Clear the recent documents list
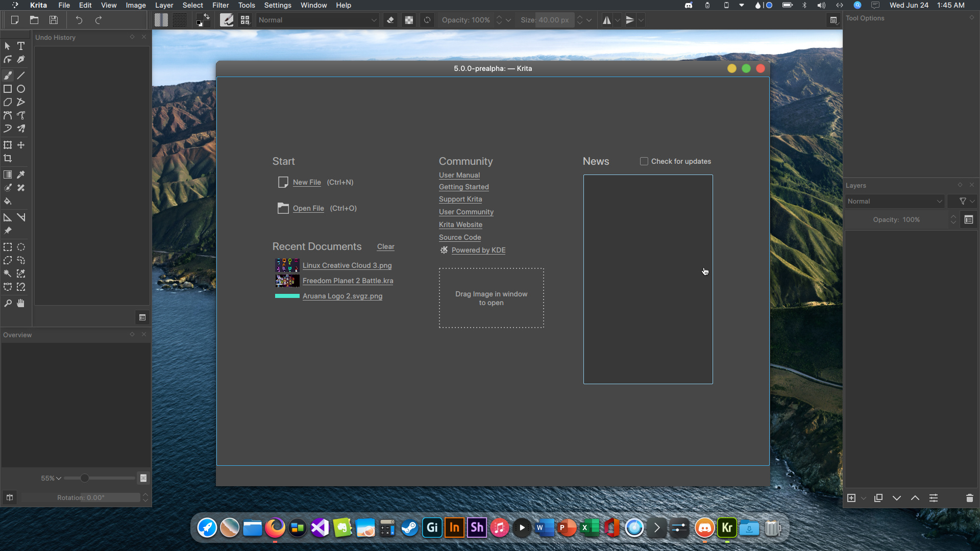980x551 pixels. click(385, 247)
